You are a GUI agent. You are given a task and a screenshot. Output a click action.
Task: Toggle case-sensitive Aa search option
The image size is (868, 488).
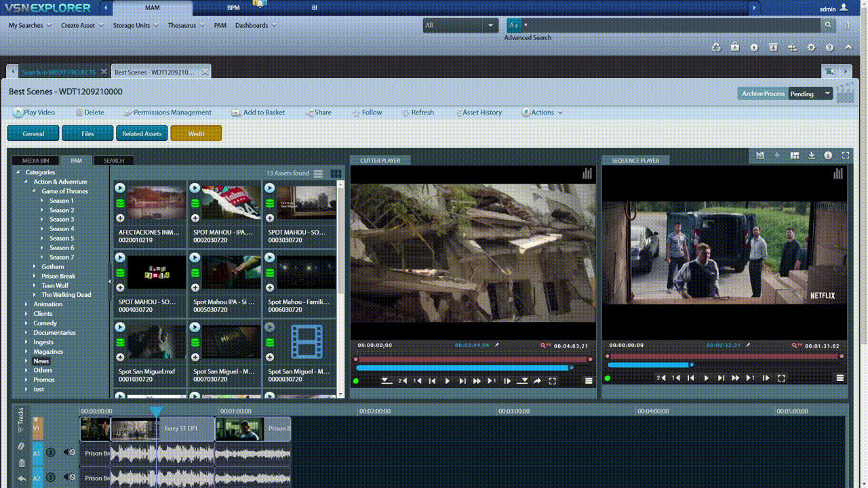513,25
